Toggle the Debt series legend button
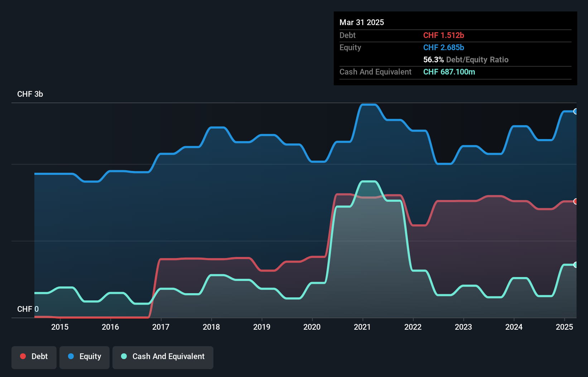 [34, 357]
